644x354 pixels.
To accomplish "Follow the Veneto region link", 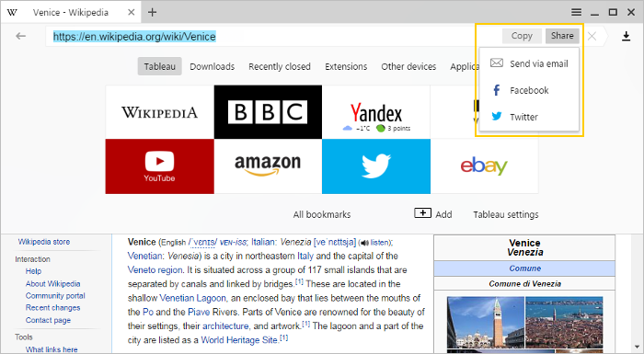I will 155,269.
